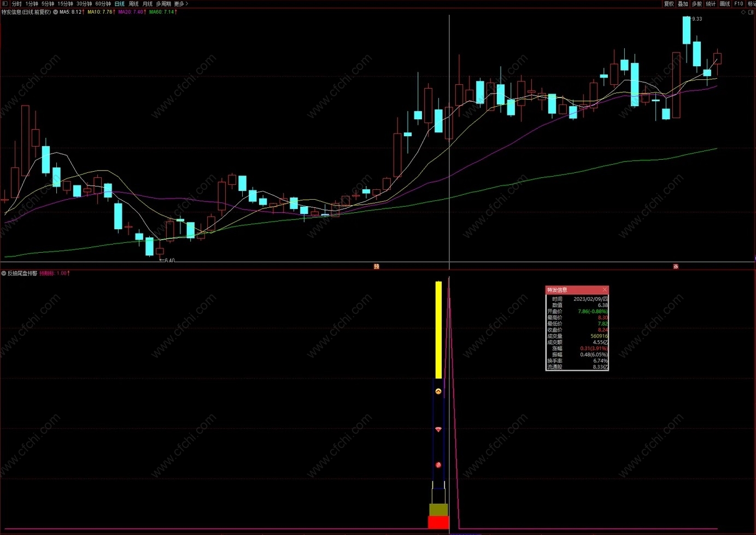Image resolution: width=756 pixels, height=535 pixels.
Task: Click the 特发信息 popup title bar
Action: pos(577,290)
